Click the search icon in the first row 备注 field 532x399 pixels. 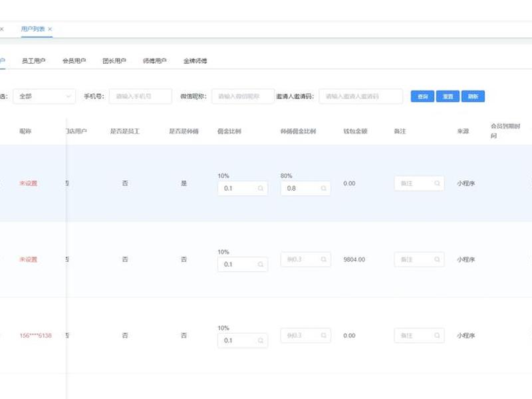(x=437, y=184)
